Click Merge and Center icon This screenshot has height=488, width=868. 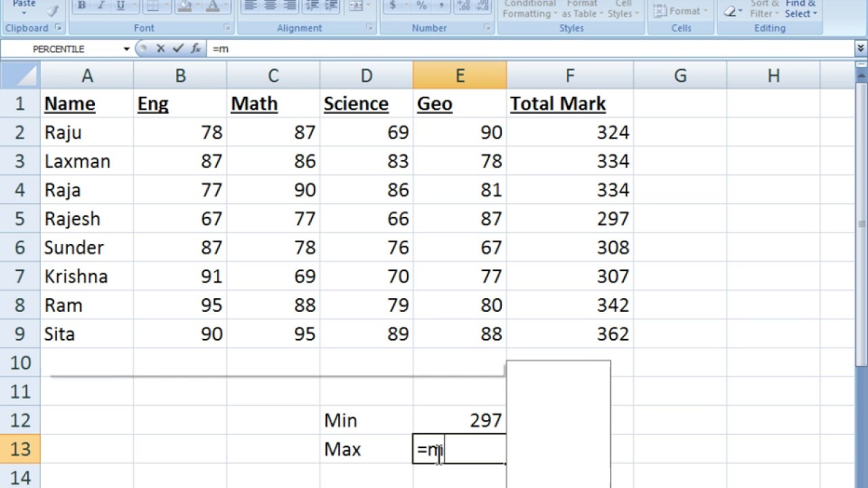point(355,6)
